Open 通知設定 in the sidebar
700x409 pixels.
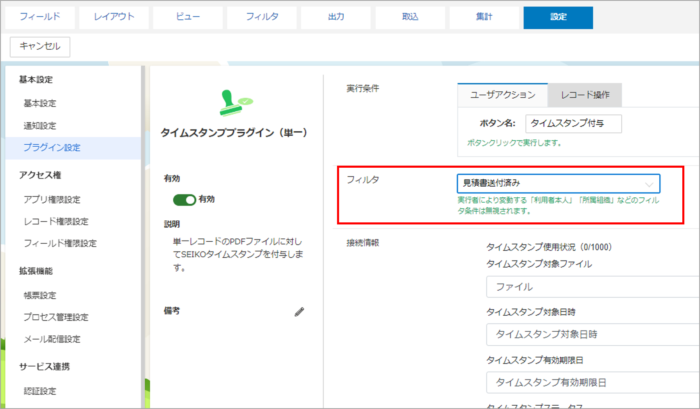40,126
